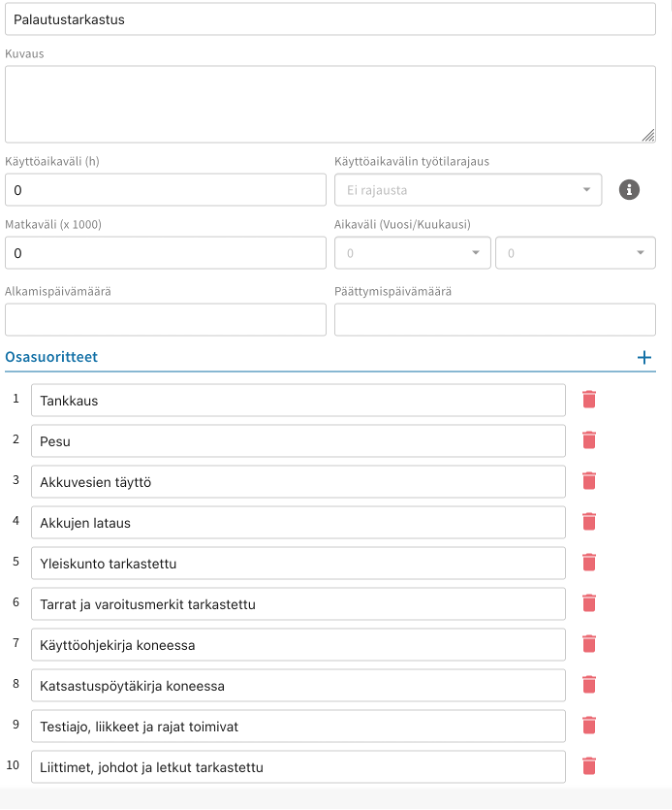Click the Kuvaus description text area
This screenshot has height=810, width=672.
(330, 104)
